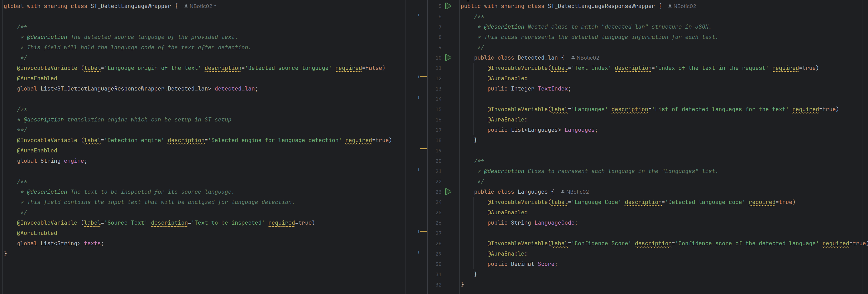Click closing brace on line 32
The width and height of the screenshot is (868, 294).
coord(462,284)
